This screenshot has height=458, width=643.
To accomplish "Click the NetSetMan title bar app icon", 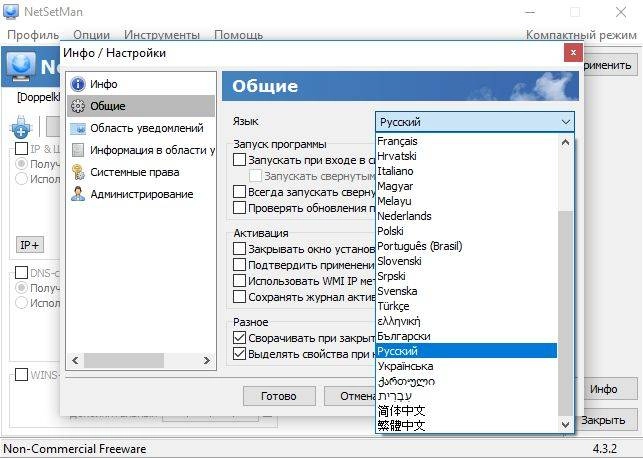I will pos(11,11).
